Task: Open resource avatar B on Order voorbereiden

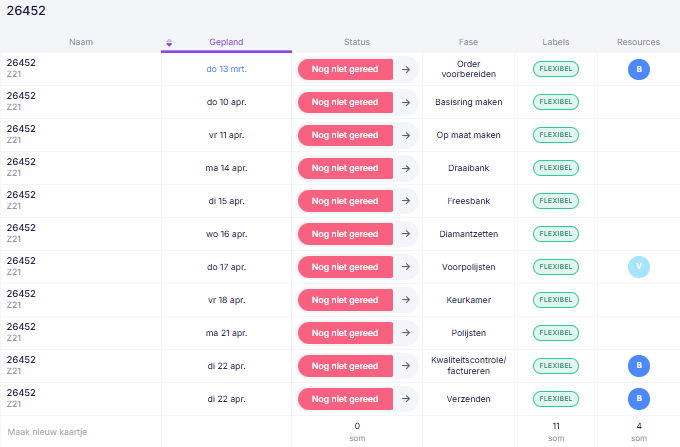Action: [x=639, y=69]
